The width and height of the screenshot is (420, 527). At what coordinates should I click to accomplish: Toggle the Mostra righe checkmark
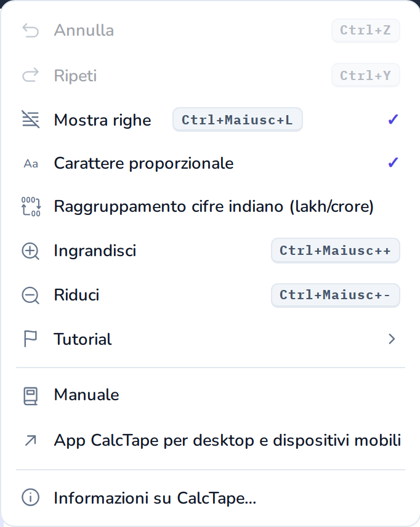(x=393, y=119)
